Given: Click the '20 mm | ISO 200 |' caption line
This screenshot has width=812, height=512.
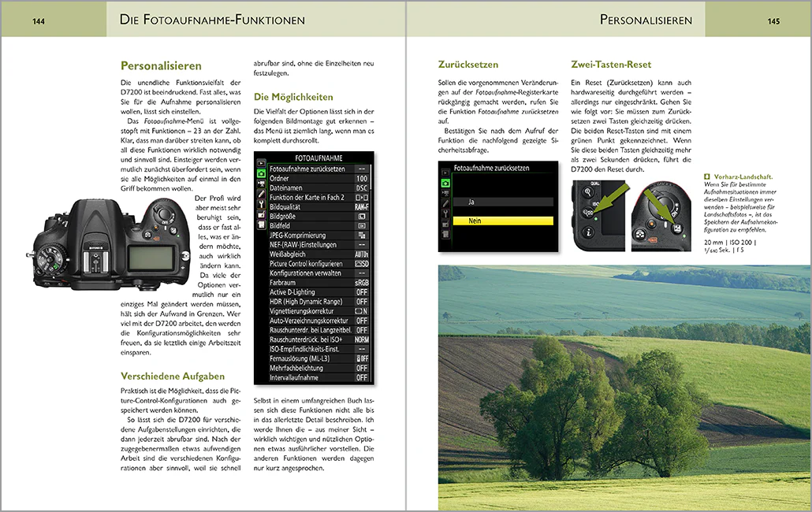Looking at the screenshot, I should point(730,243).
